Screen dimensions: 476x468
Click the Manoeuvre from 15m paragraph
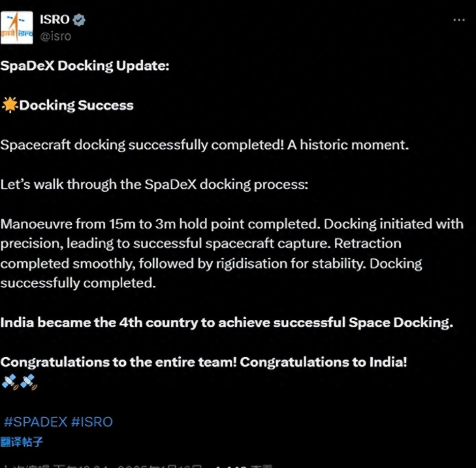pos(232,253)
